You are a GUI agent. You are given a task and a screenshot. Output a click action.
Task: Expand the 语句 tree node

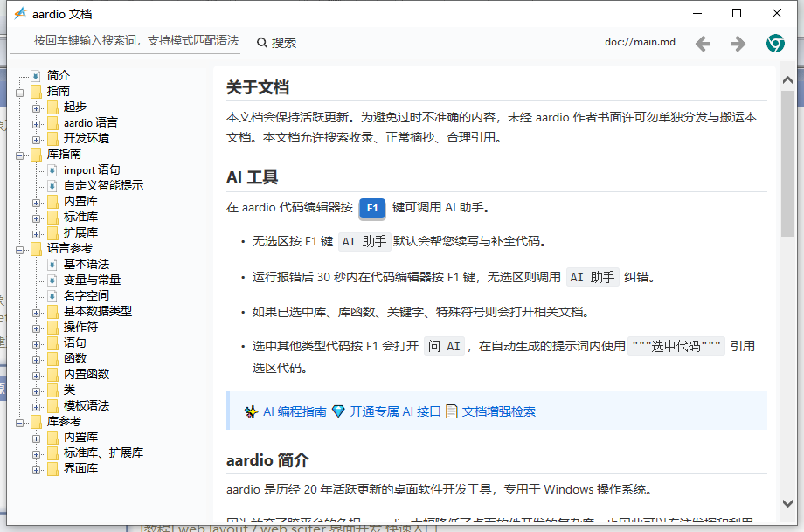36,344
